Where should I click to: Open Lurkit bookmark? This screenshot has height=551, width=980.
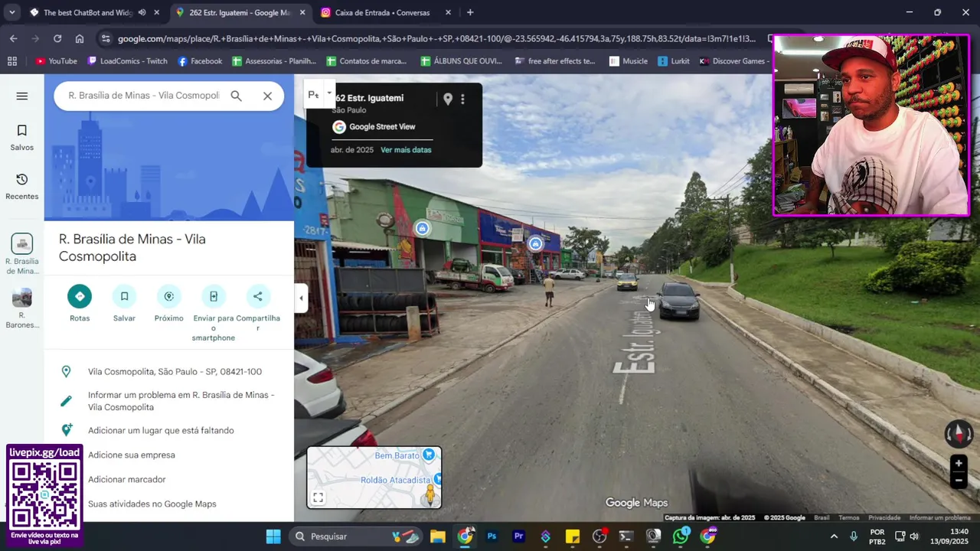(x=673, y=61)
